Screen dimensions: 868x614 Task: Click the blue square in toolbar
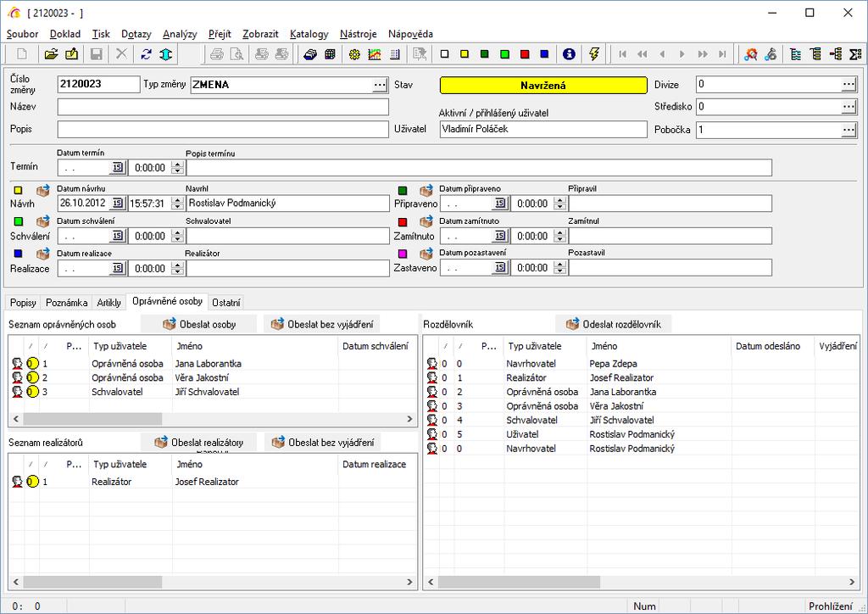544,53
